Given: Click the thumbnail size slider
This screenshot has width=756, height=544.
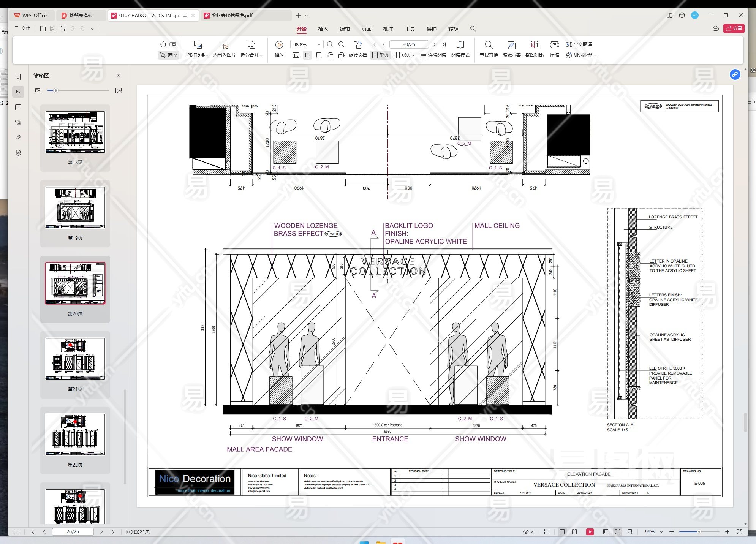Looking at the screenshot, I should 56,90.
